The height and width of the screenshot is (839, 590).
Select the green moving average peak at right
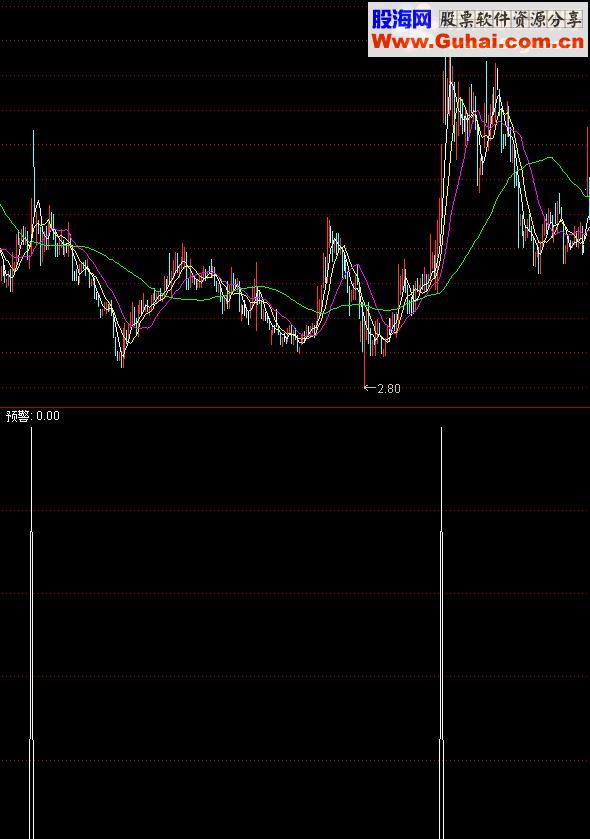click(551, 158)
